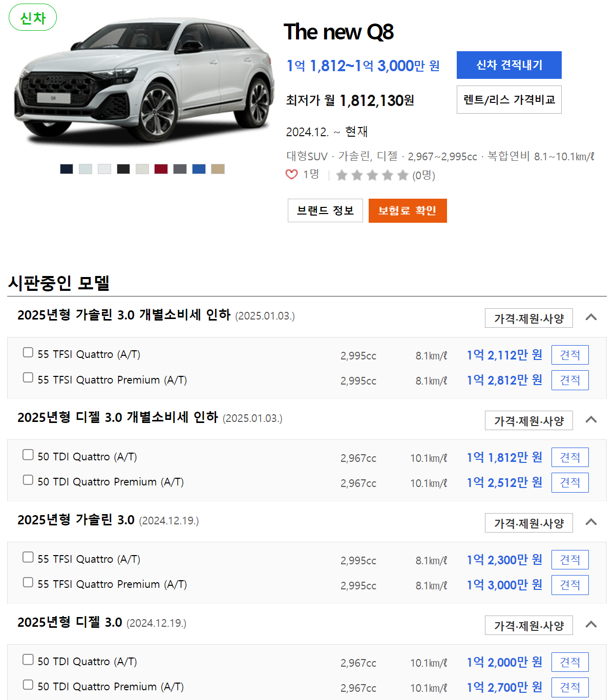
Task: Click 견적 for the 1억 3,000만 원 model
Action: (x=570, y=585)
